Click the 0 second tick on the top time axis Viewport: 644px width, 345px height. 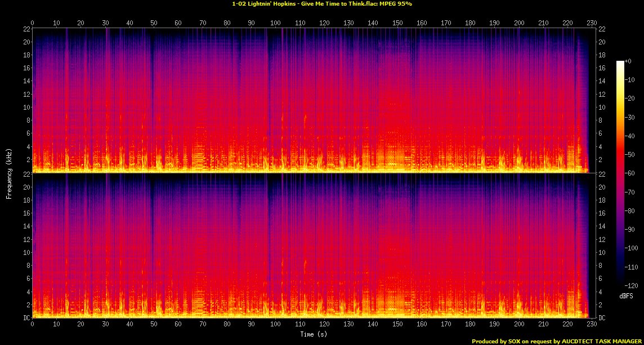coord(33,23)
